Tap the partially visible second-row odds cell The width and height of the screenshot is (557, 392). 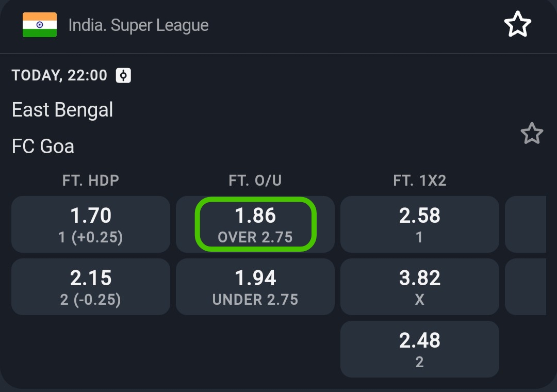(x=526, y=287)
